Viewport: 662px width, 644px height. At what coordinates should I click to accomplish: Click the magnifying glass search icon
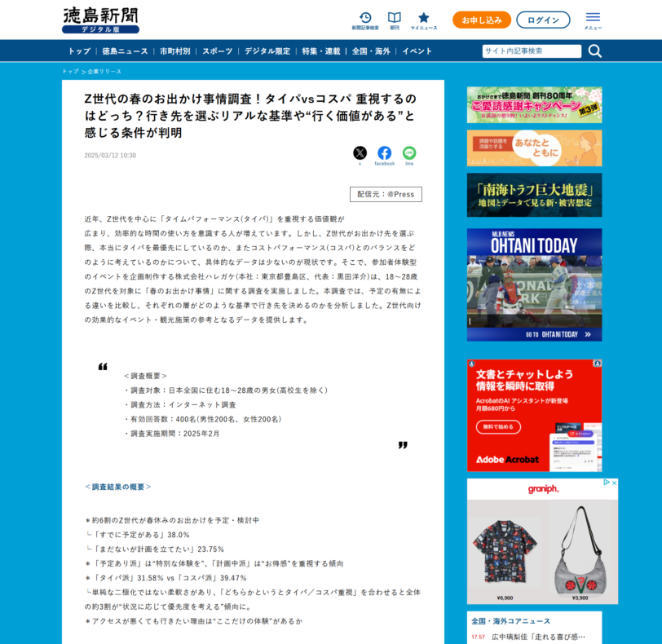point(594,51)
